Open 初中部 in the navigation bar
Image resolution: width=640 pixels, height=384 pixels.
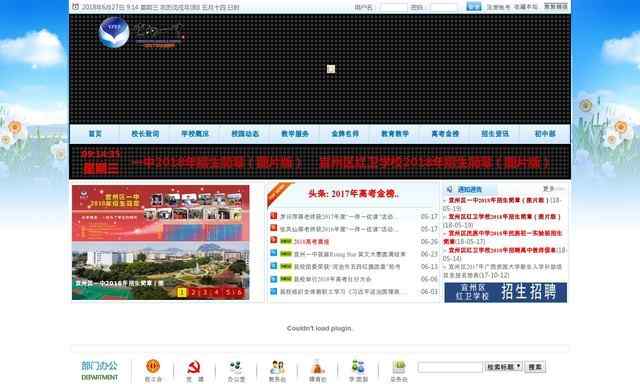click(x=545, y=133)
